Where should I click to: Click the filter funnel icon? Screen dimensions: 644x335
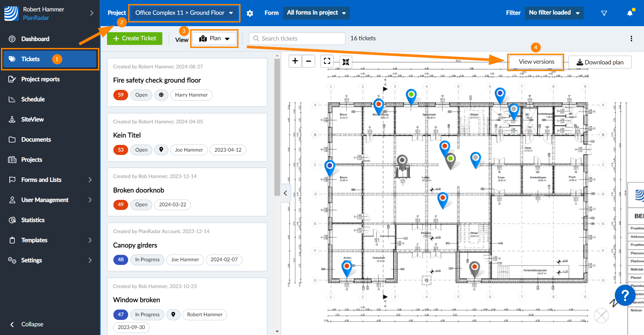(x=604, y=13)
